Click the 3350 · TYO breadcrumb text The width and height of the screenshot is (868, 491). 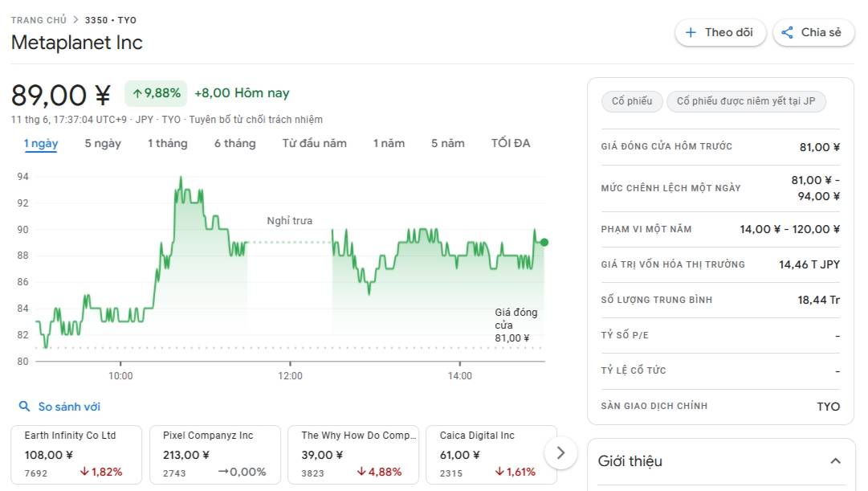point(111,20)
